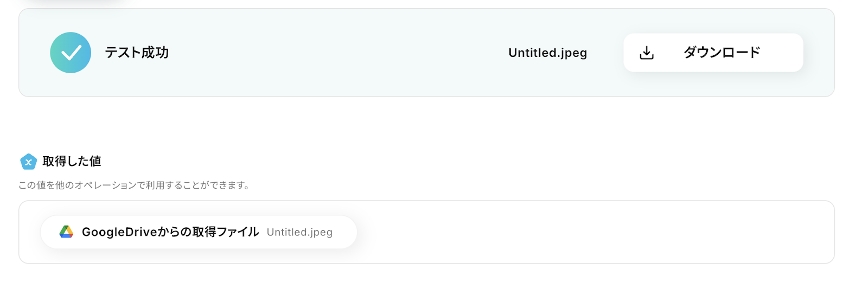The image size is (868, 302).
Task: Click the white checkmark inside the teal circle
Action: (x=71, y=53)
